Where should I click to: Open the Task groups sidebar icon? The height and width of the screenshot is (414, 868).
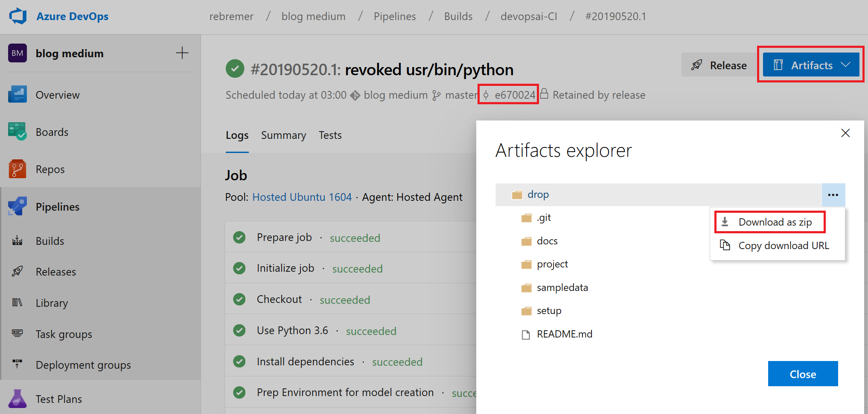tap(17, 334)
